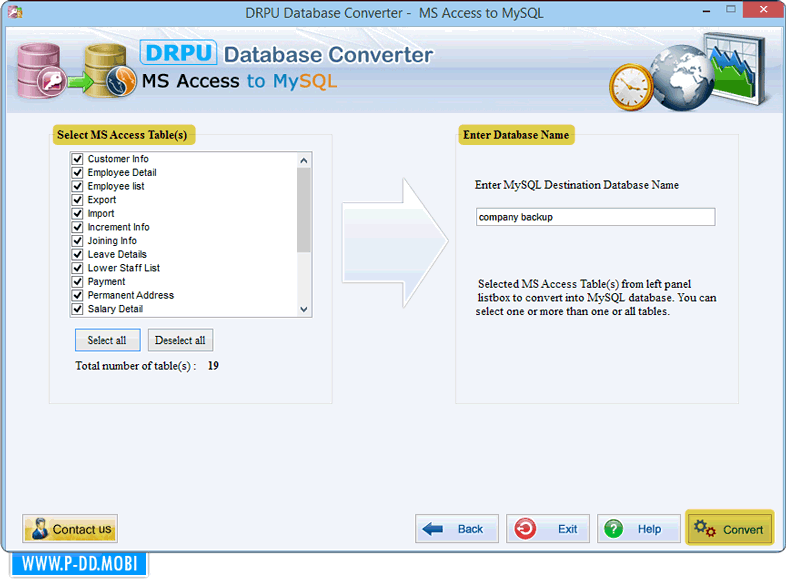786x580 pixels.
Task: Toggle the Import table checkbox
Action: 77,213
